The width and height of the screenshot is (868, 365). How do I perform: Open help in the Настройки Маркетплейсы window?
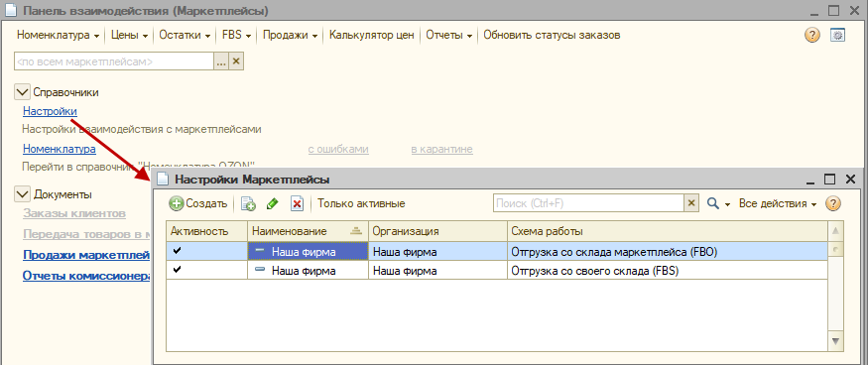(x=833, y=203)
